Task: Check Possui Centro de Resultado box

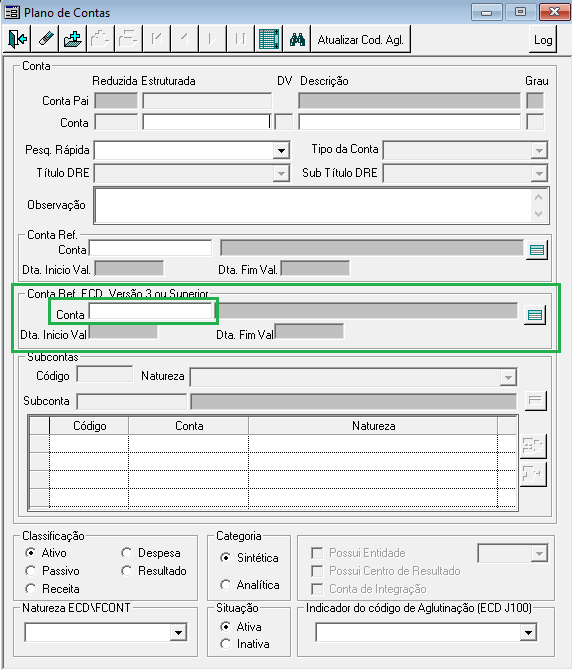Action: pos(317,571)
